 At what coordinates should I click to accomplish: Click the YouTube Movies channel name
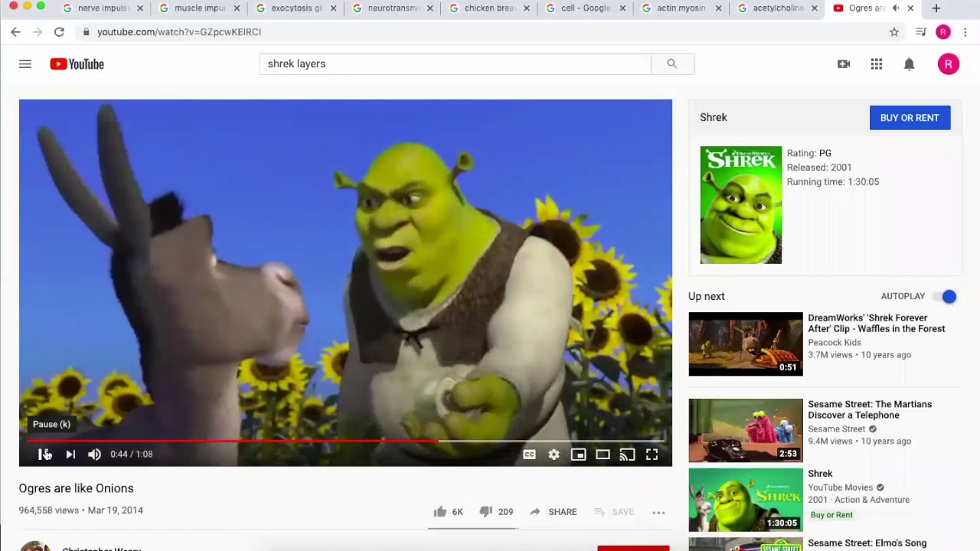[x=840, y=487]
